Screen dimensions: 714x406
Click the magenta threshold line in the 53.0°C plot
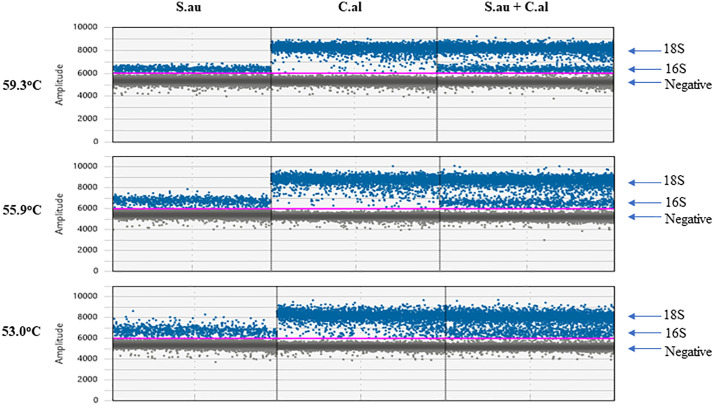363,338
